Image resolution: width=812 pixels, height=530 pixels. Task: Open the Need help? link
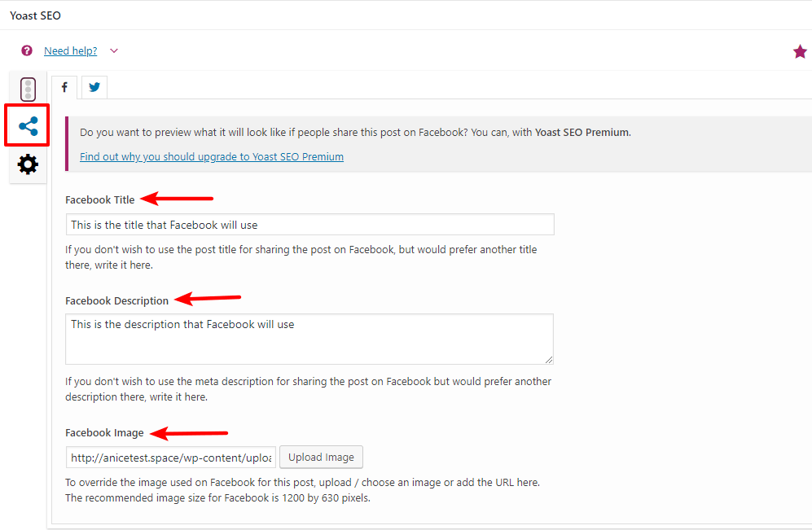70,50
